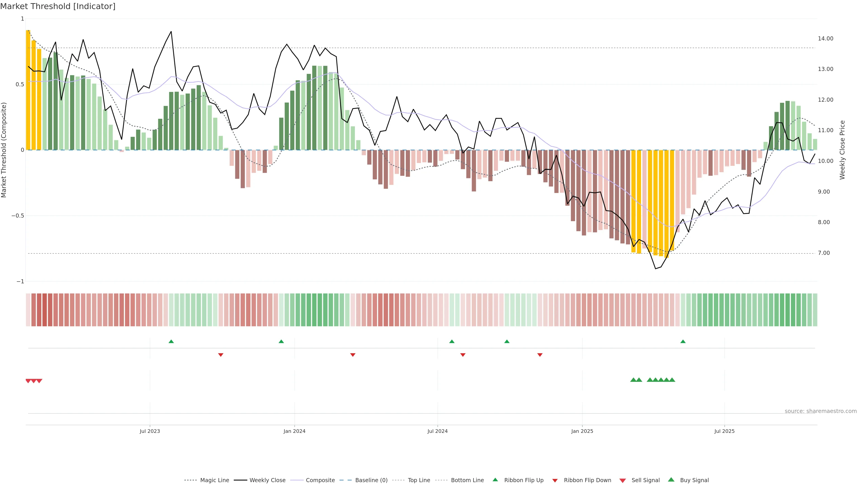Click the first red sell signal marker
The width and height of the screenshot is (868, 488).
point(28,381)
